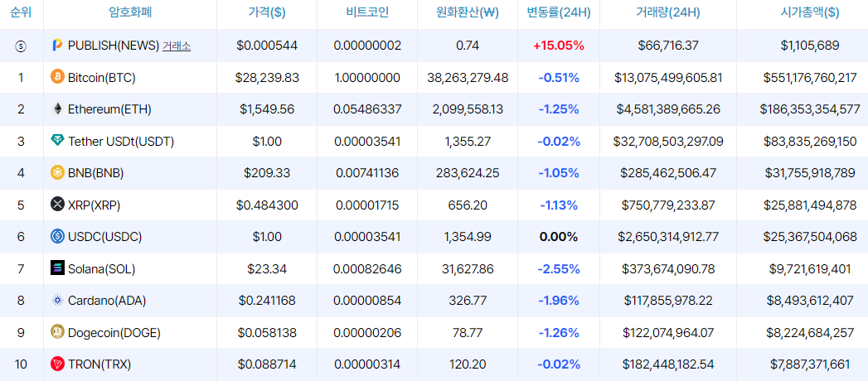Click the Cardano logo icon
The width and height of the screenshot is (868, 381).
point(57,301)
